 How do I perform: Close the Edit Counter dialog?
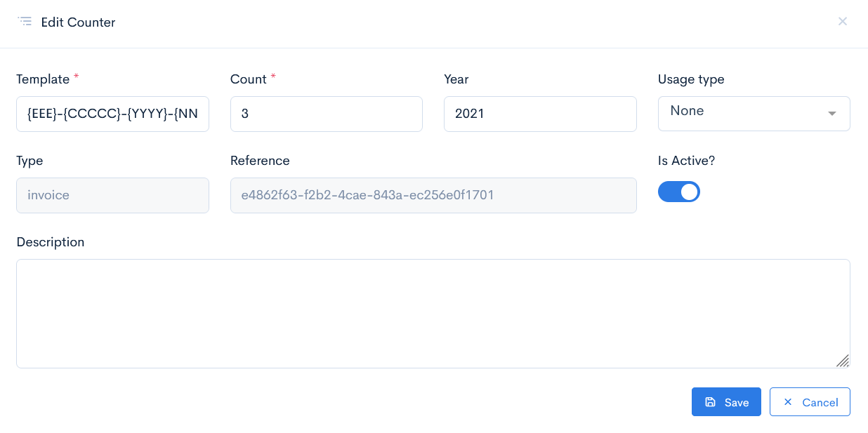[843, 22]
